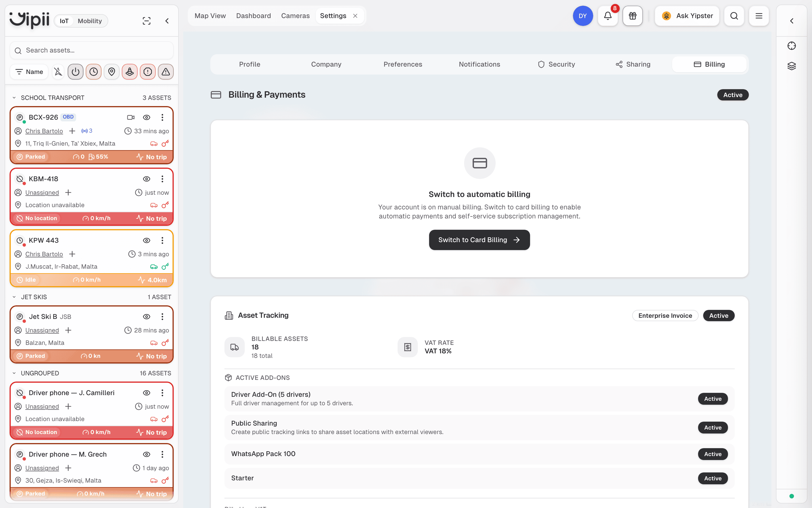Viewport: 812px width, 508px height.
Task: Collapse the SCHOOL TRANSPORT group
Action: (14, 98)
